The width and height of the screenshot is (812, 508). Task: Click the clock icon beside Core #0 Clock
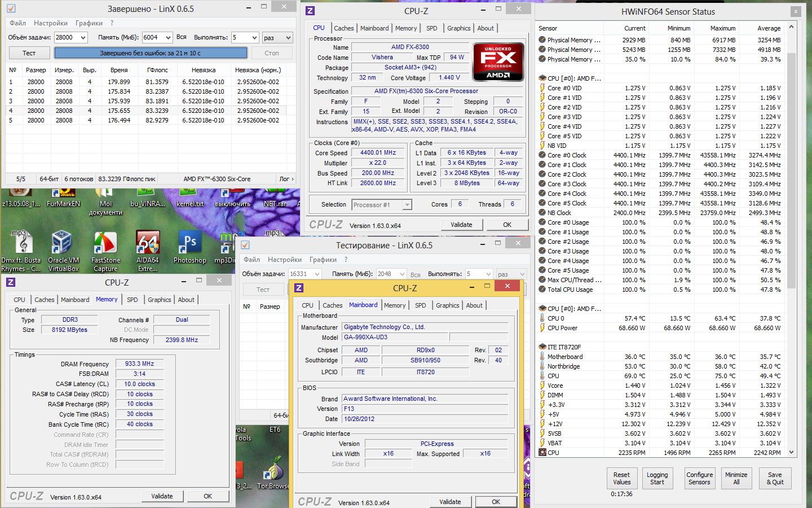click(542, 155)
